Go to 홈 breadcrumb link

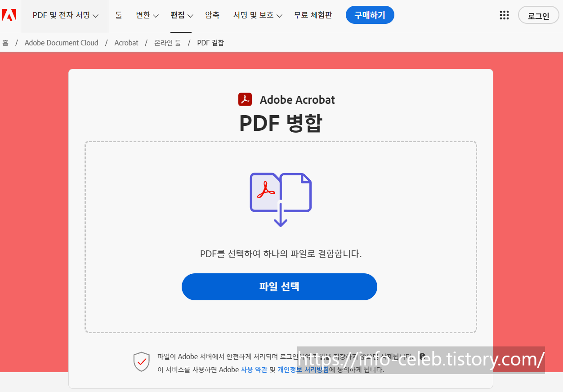(x=5, y=43)
